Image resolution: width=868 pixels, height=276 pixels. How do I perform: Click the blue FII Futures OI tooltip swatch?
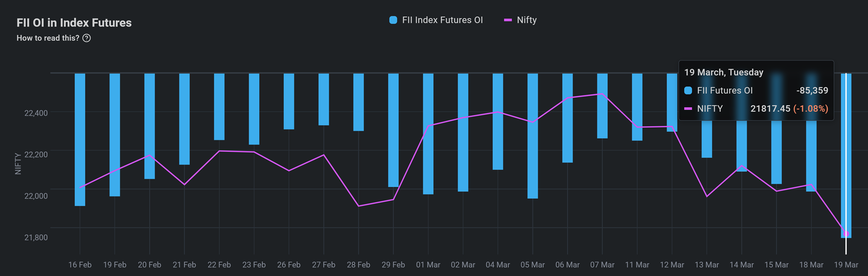(x=688, y=91)
